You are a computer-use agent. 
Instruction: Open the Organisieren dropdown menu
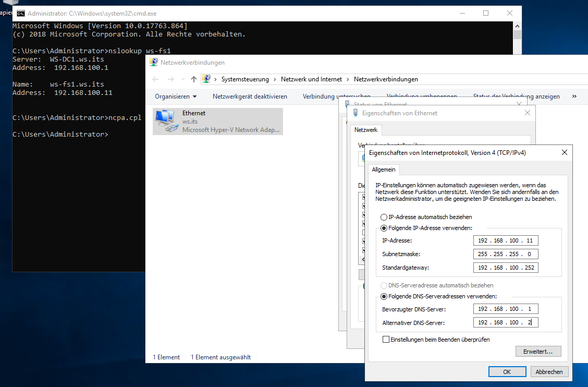pos(176,96)
